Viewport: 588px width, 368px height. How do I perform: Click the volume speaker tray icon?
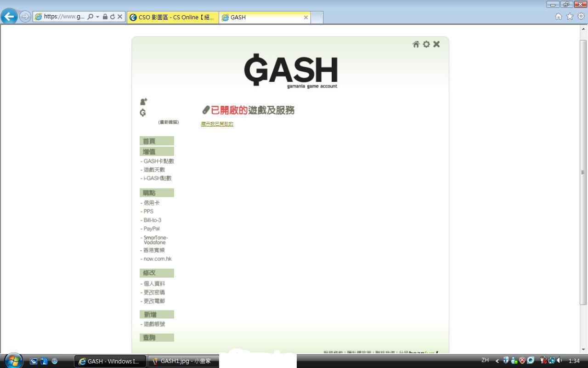tap(559, 360)
